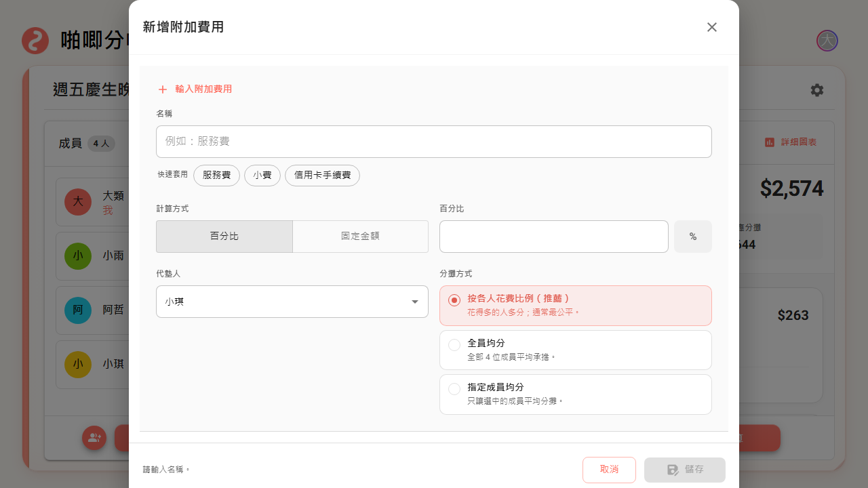Click 小雨 member name
This screenshot has width=868, height=488.
point(113,256)
